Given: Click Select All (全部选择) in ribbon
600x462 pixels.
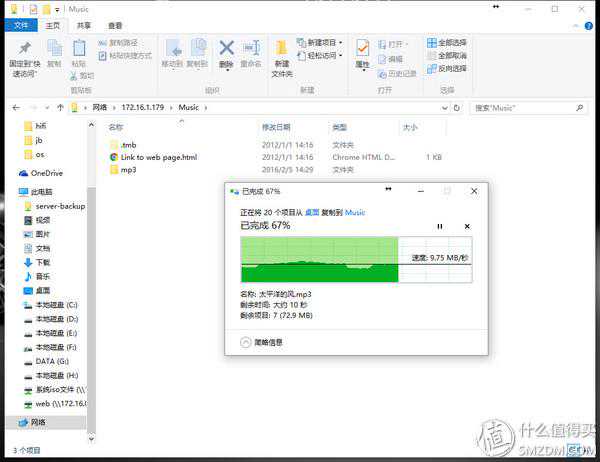Looking at the screenshot, I should [x=446, y=43].
